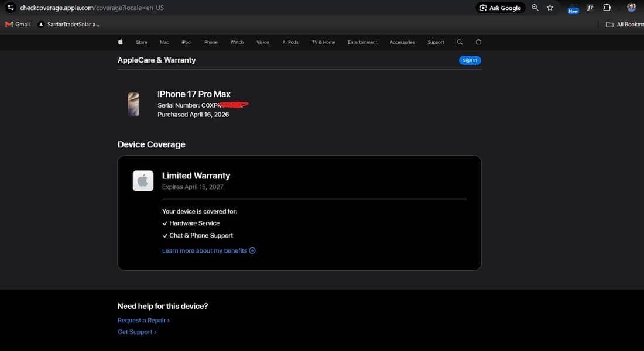Open the Apple site search icon
The width and height of the screenshot is (644, 351).
tap(460, 42)
